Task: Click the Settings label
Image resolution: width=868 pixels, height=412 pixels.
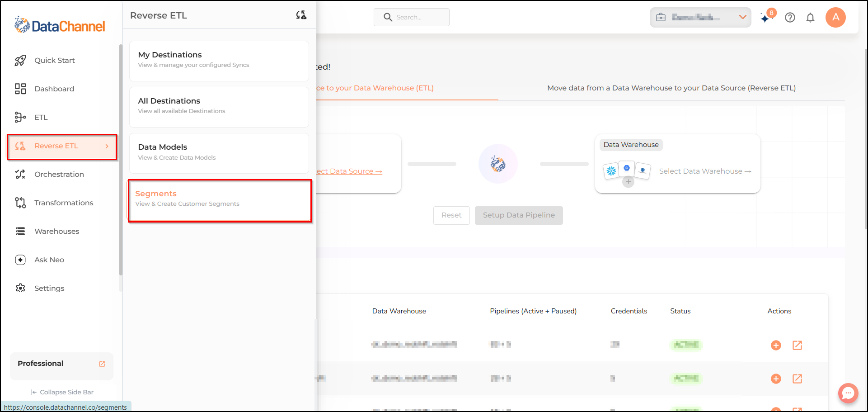Action: [x=49, y=289]
